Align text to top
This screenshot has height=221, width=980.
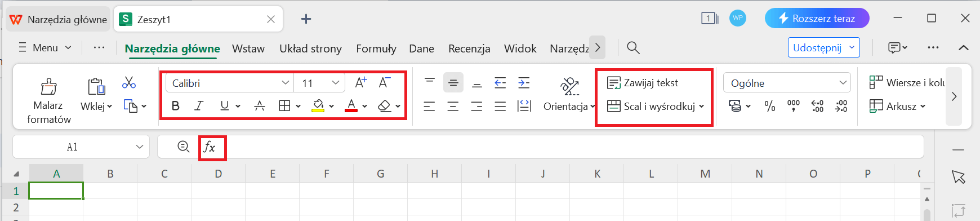point(430,83)
